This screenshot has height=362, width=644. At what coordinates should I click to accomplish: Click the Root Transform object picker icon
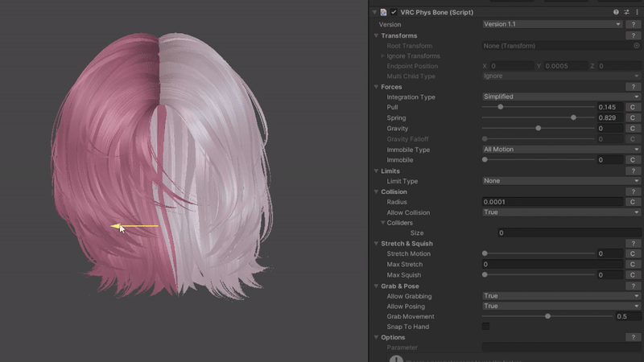637,46
